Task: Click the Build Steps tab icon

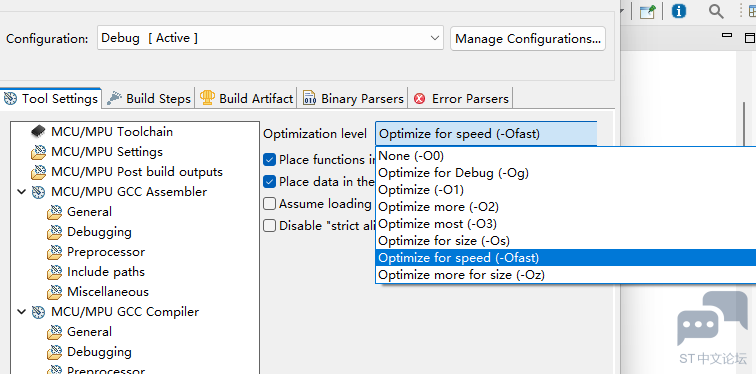Action: 114,98
